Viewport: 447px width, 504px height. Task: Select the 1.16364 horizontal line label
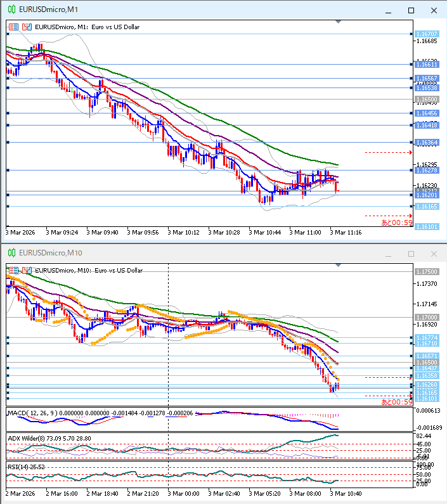[427, 143]
